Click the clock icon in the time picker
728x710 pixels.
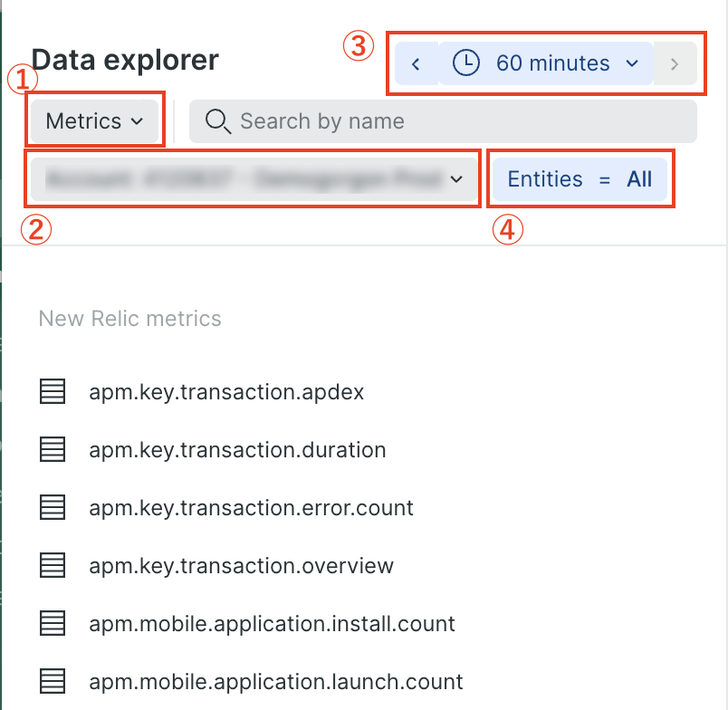tap(466, 63)
